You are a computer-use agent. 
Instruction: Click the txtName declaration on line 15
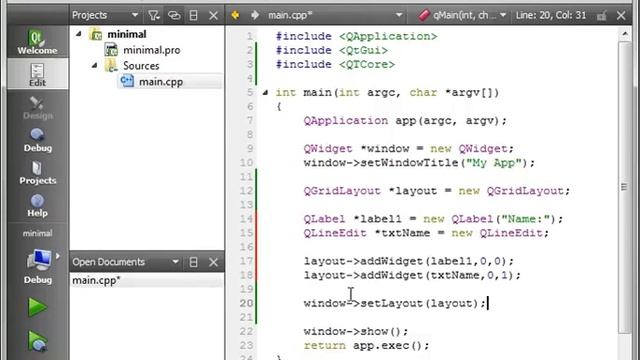pyautogui.click(x=426, y=233)
